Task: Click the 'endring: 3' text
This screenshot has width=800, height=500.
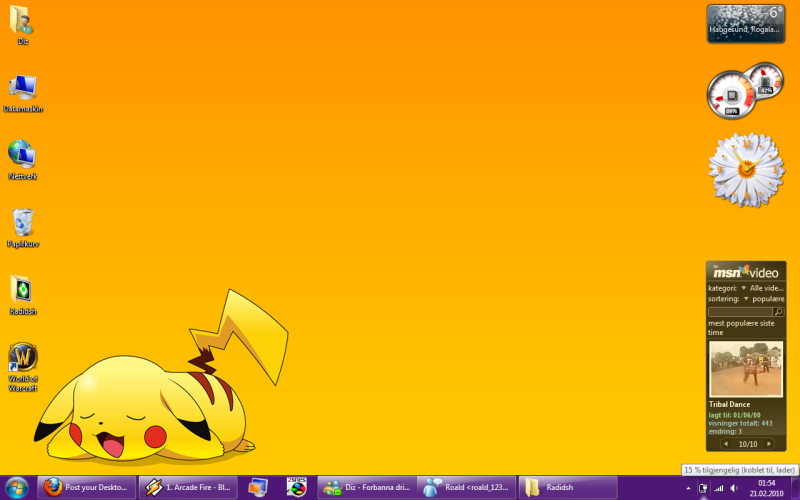Action: click(x=725, y=431)
